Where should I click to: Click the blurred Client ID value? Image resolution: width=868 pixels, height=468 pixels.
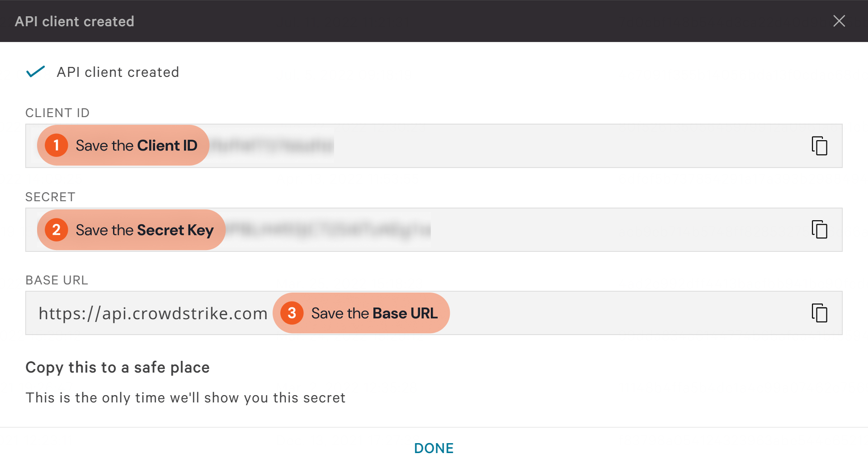coord(272,146)
